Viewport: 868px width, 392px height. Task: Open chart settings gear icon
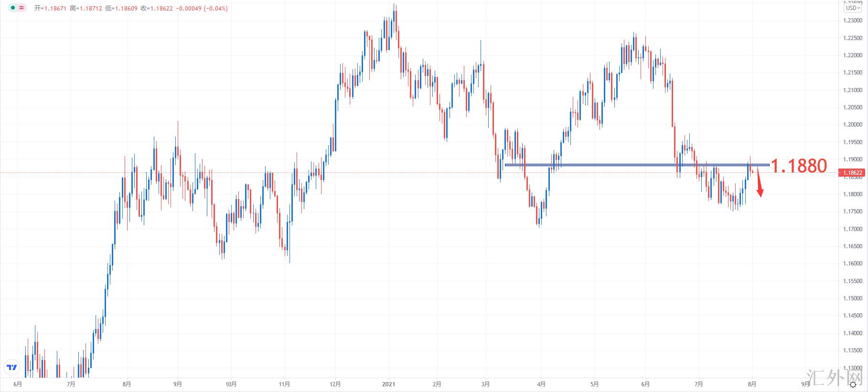click(x=853, y=385)
